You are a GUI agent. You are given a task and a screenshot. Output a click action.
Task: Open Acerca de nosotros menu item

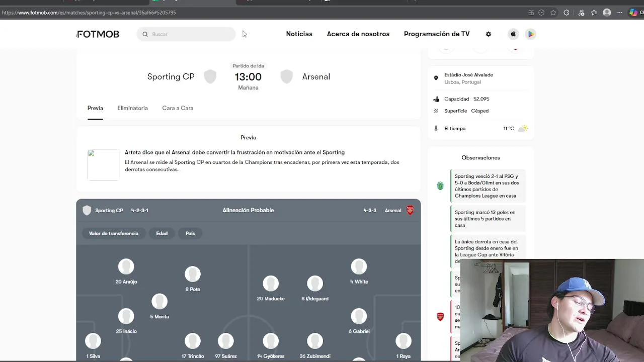(x=358, y=34)
